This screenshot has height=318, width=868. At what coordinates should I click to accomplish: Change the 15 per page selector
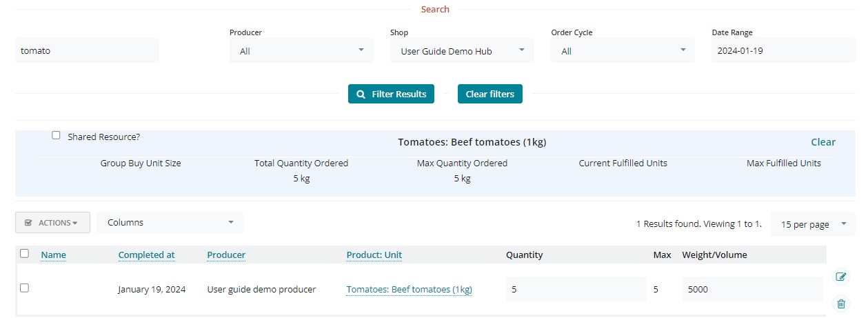[x=812, y=224]
